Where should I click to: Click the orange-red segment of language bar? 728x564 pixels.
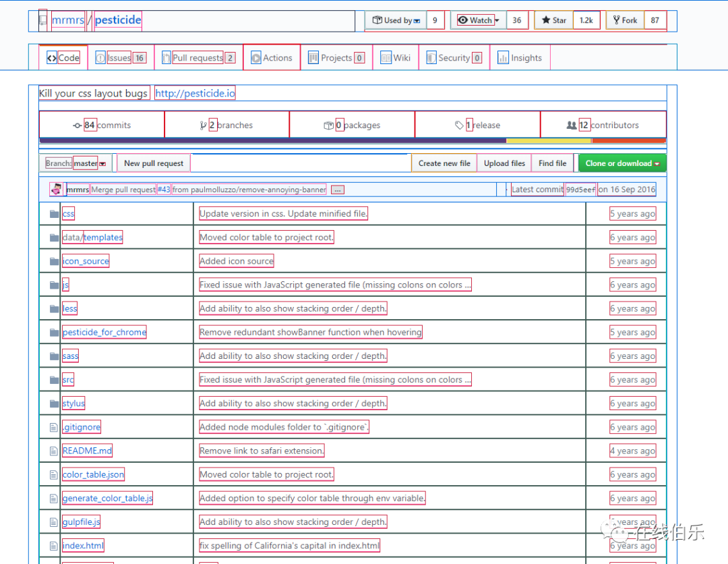(629, 141)
